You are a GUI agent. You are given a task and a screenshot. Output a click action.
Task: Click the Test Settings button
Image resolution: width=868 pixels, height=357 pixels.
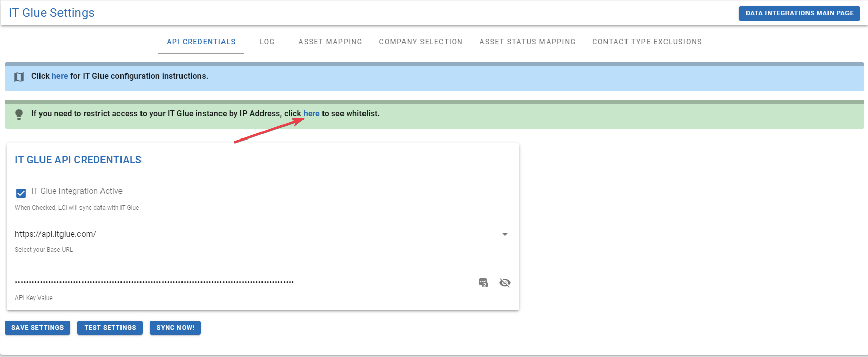[110, 328]
